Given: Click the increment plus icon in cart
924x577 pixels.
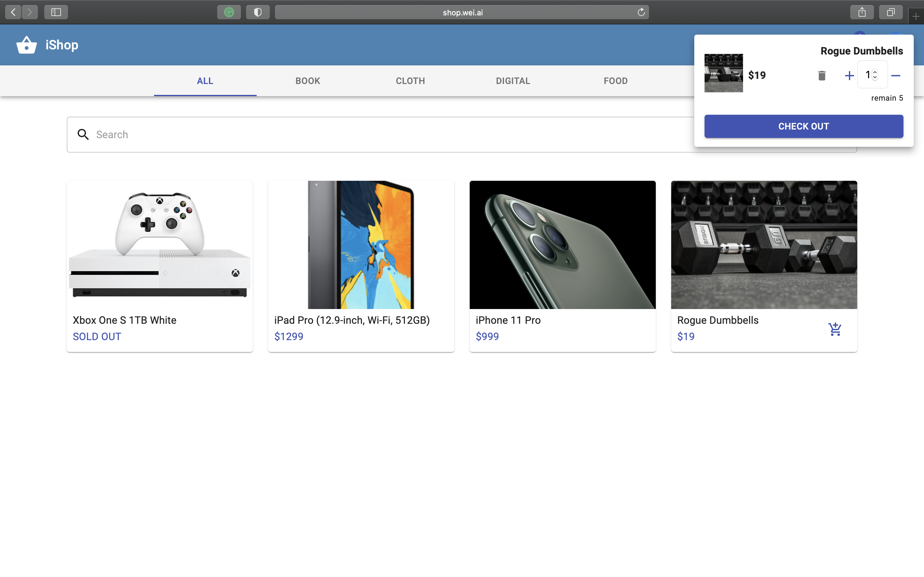Looking at the screenshot, I should [850, 75].
